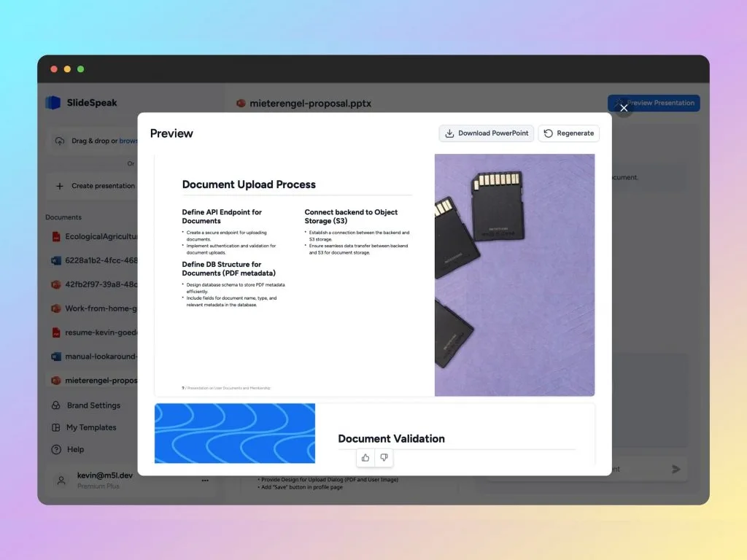
Task: Click the upload cloud icon
Action: pos(60,141)
